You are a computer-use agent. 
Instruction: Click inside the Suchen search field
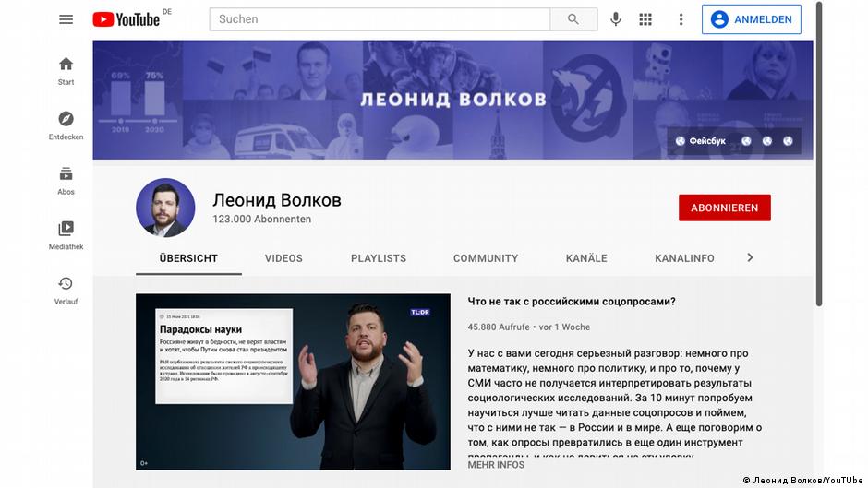point(380,19)
